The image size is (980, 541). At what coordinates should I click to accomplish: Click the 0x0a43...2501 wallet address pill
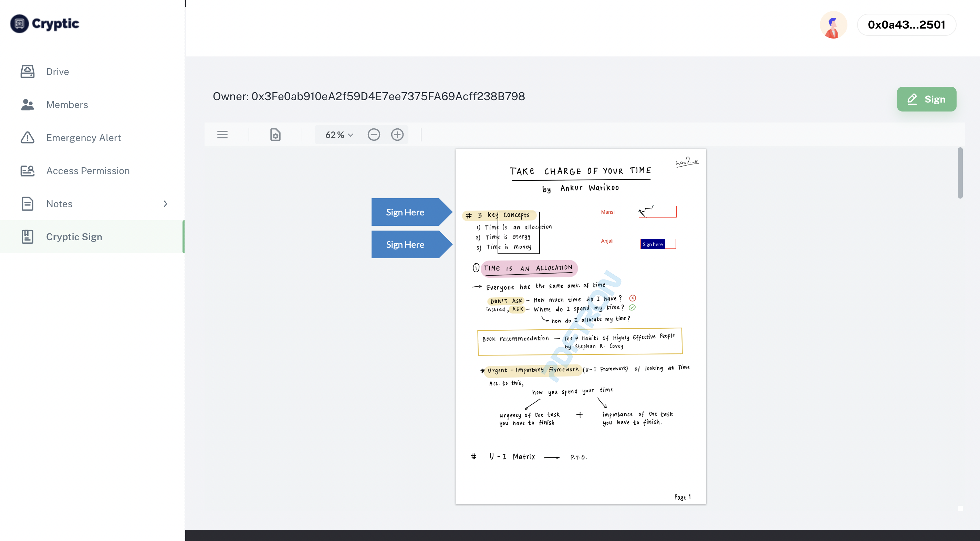point(907,24)
